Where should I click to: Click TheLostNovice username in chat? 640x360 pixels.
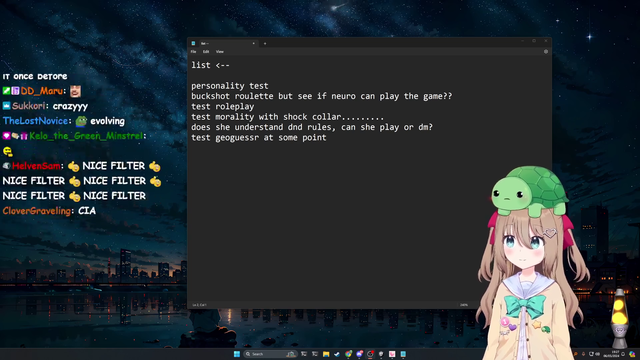click(x=35, y=121)
